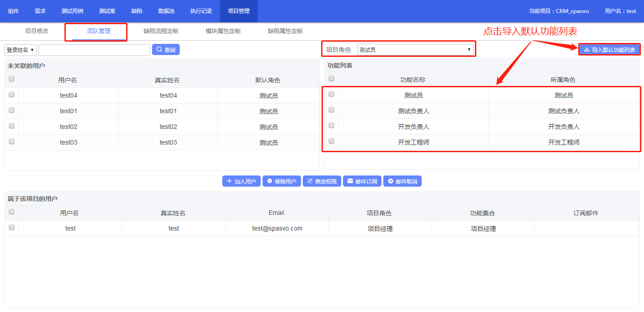
Task: Click the minus icon on 移除用户
Action: (270, 181)
